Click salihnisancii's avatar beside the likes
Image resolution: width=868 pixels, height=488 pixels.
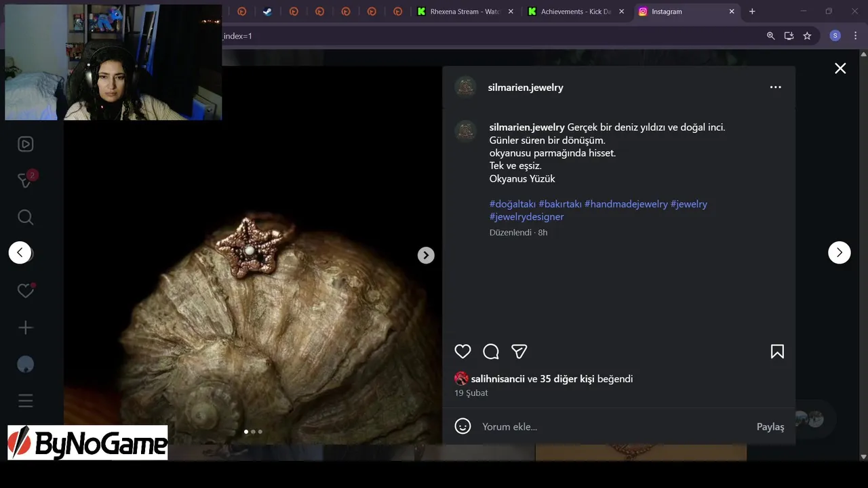pos(461,378)
